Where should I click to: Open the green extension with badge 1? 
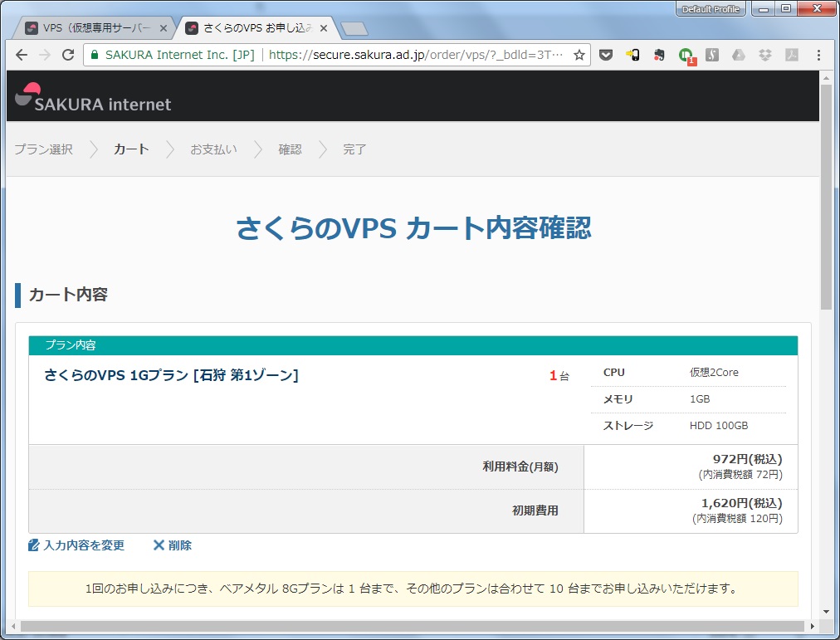coord(686,56)
